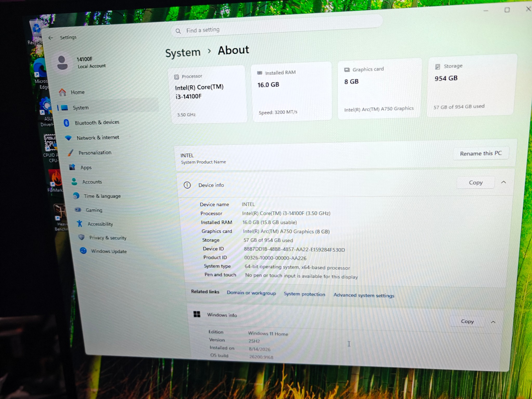Open the Installed RAM card
The height and width of the screenshot is (399, 532).
tap(292, 92)
